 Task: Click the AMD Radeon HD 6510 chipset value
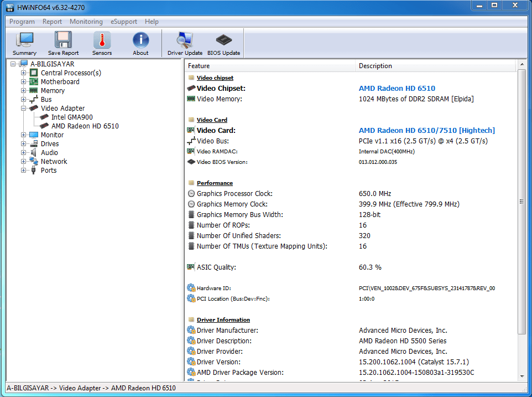point(397,88)
